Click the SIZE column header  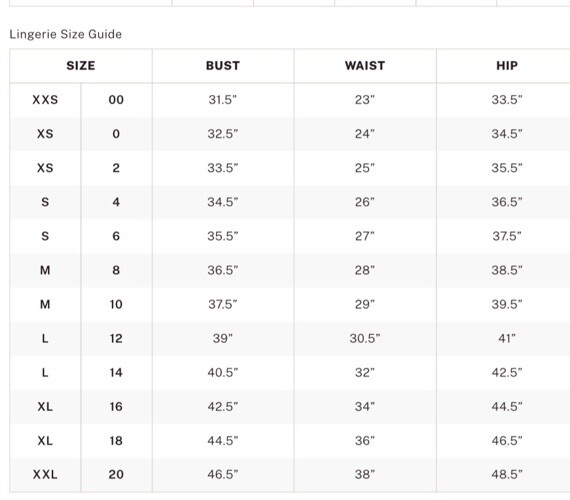tap(81, 66)
